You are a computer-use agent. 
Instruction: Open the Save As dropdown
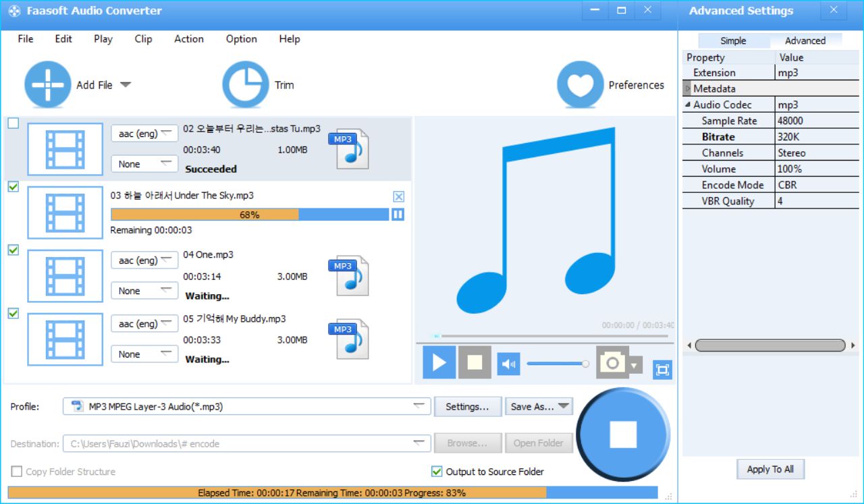pos(539,407)
